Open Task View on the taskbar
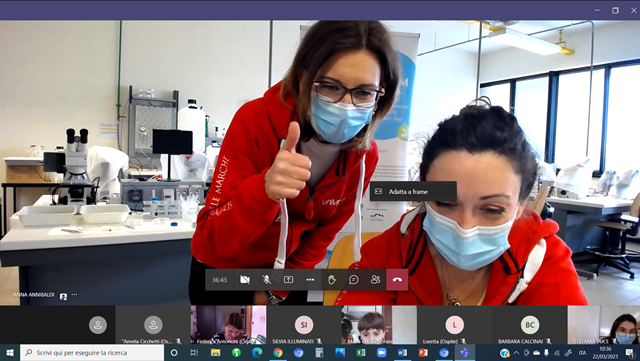640x361 pixels. click(x=194, y=352)
